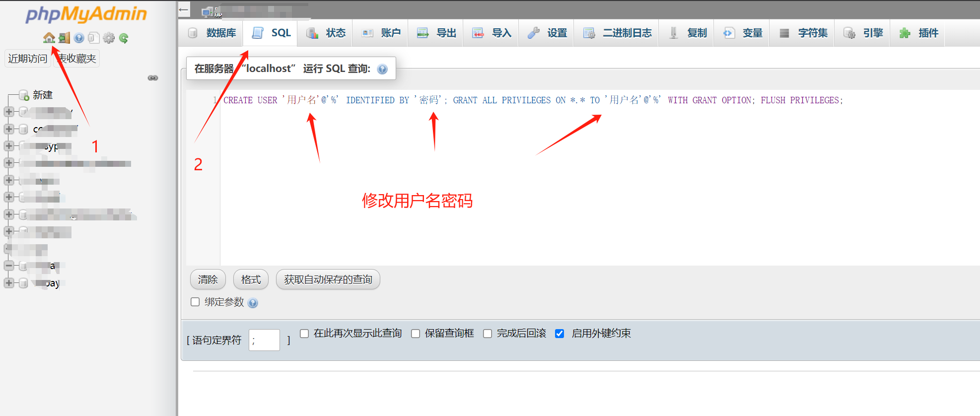
Task: Open the 字符集 tab
Action: pos(803,33)
